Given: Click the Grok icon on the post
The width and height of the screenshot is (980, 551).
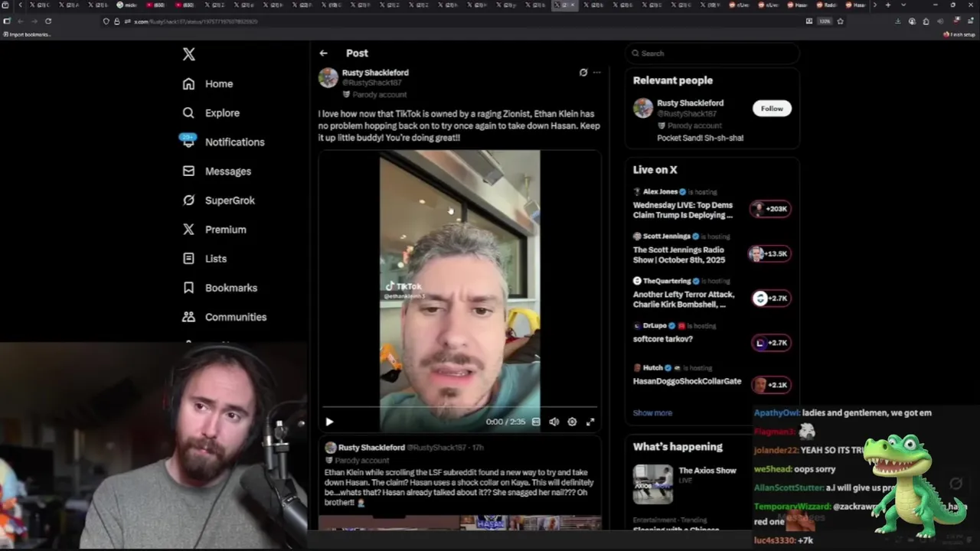Looking at the screenshot, I should [583, 73].
